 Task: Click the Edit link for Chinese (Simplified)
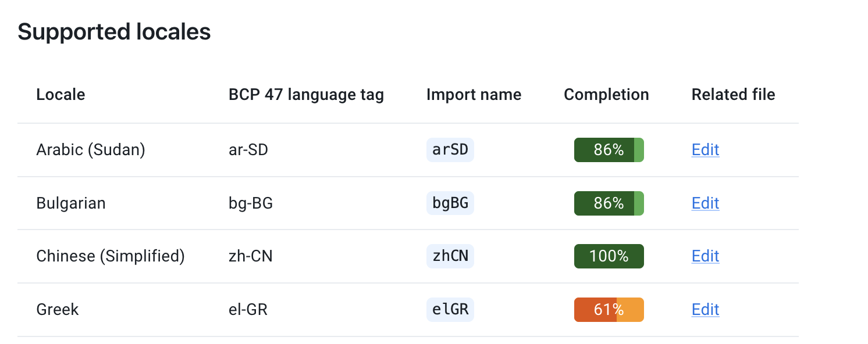click(x=705, y=256)
